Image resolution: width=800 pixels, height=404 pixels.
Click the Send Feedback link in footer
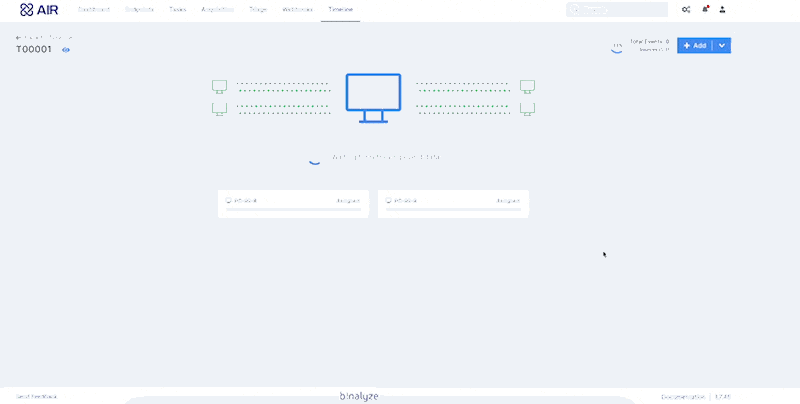36,396
